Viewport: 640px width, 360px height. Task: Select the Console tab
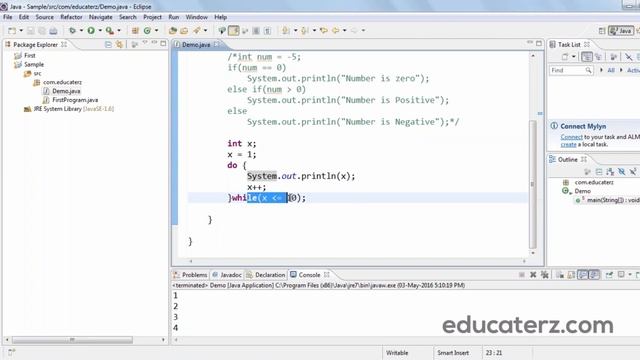(x=309, y=275)
